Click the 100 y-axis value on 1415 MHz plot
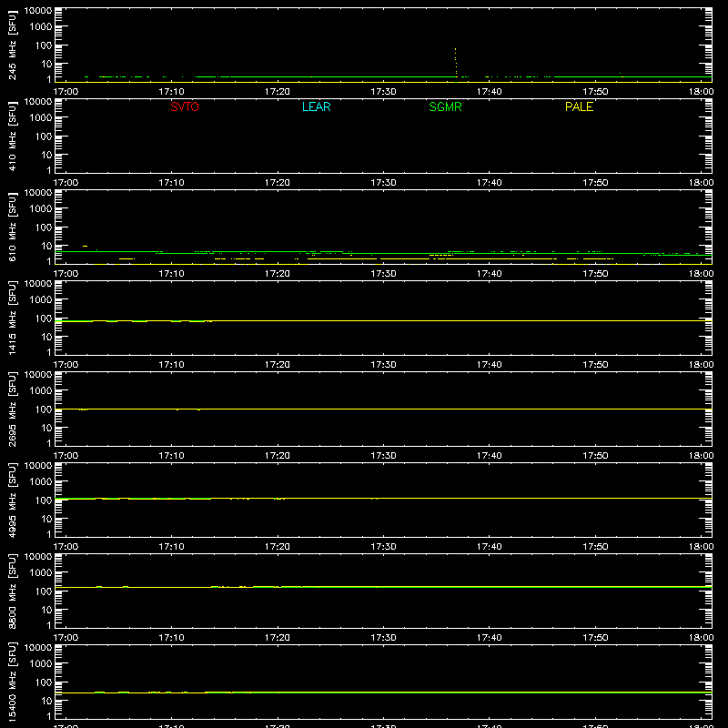728x728 pixels. tap(44, 318)
